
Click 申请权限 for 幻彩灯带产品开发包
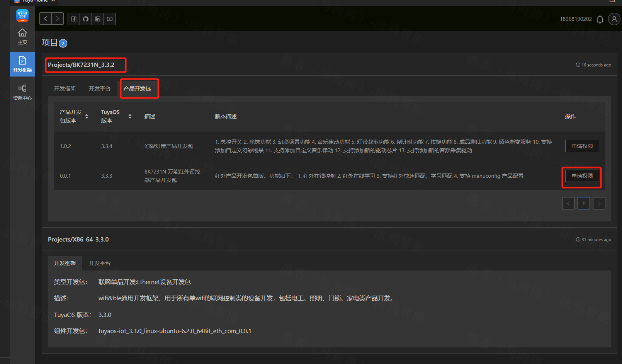point(582,146)
